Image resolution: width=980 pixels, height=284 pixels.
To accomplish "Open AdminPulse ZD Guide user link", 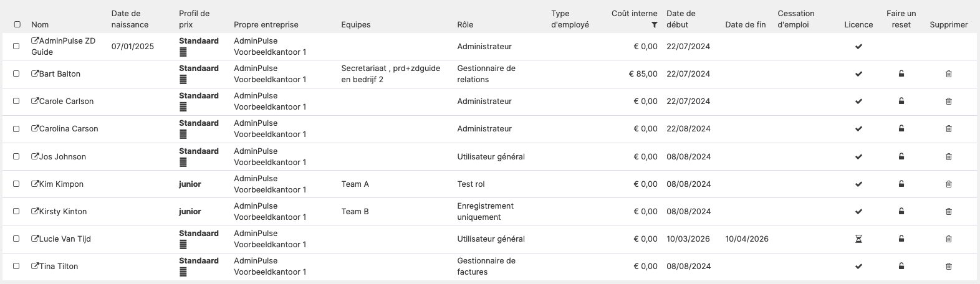I will [63, 46].
